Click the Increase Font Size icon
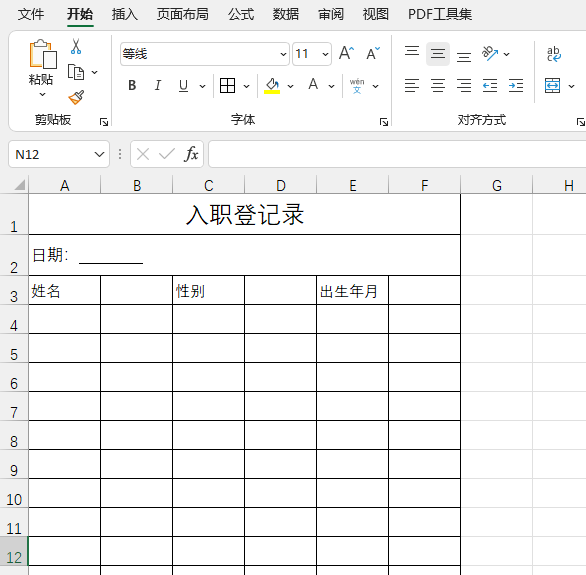Image resolution: width=586 pixels, height=575 pixels. click(x=346, y=53)
